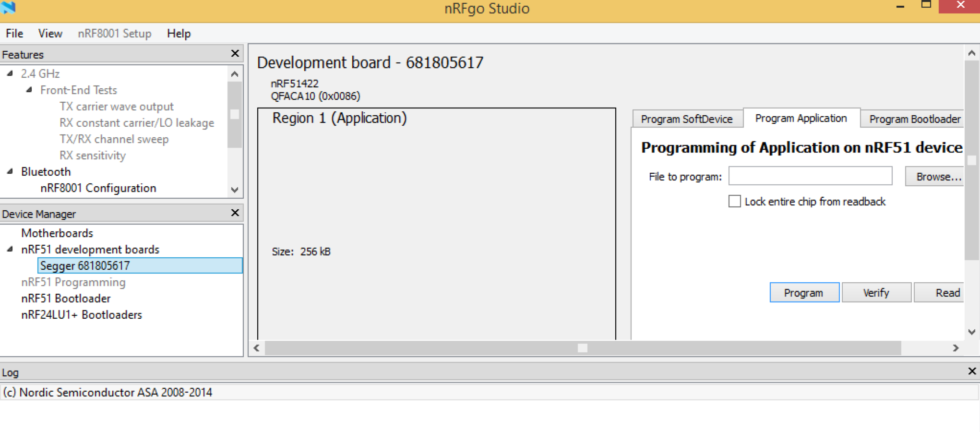Click the Read button
Image resolution: width=980 pixels, height=432 pixels.
click(x=939, y=292)
